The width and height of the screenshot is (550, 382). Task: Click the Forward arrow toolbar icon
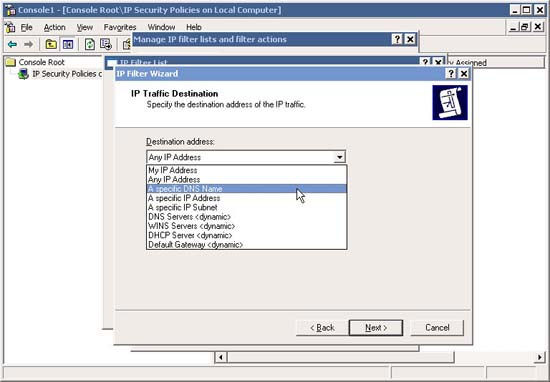click(28, 44)
